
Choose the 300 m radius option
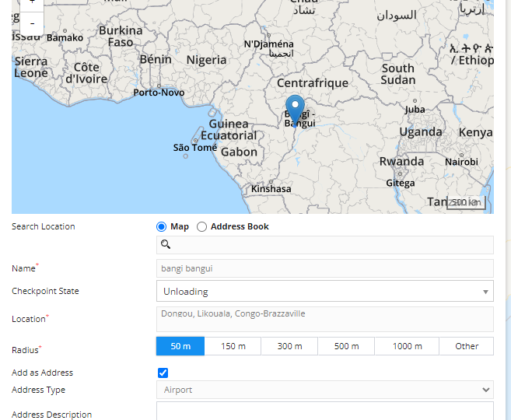pos(289,346)
